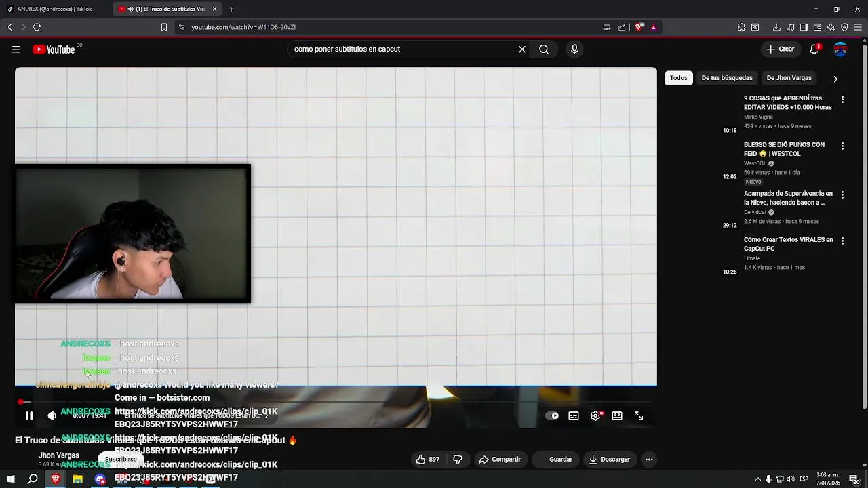Toggle the autoplay switch in the player
Image resolution: width=868 pixels, height=488 pixels.
click(x=552, y=416)
